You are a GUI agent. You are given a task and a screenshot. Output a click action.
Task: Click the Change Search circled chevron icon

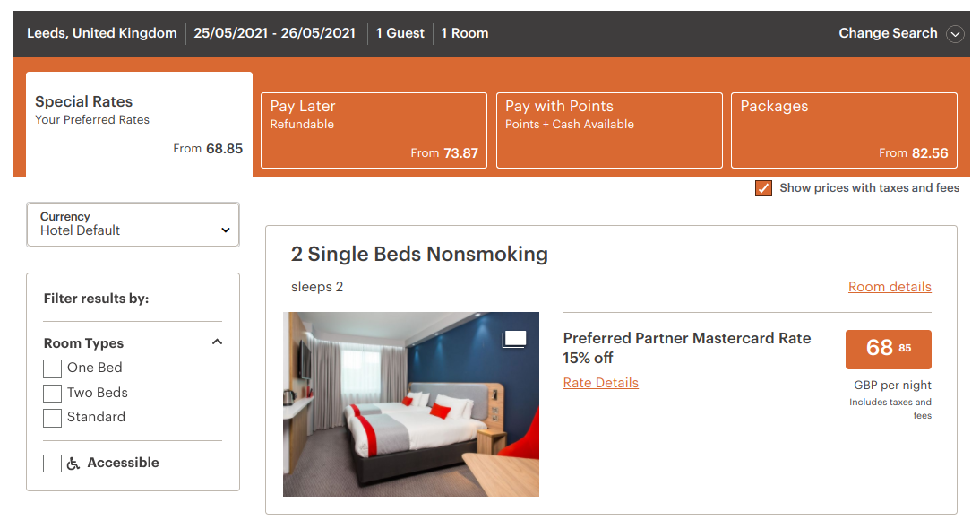(956, 34)
